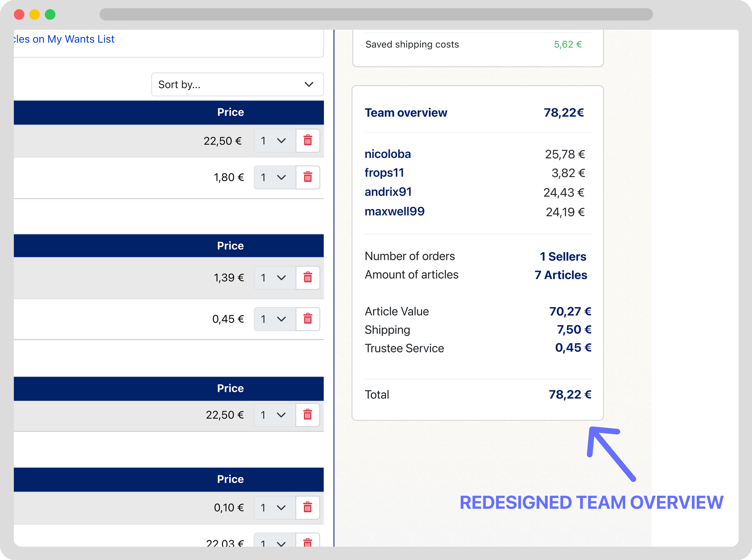Image resolution: width=752 pixels, height=560 pixels.
Task: Open nicoloba's team member profile
Action: coord(387,154)
